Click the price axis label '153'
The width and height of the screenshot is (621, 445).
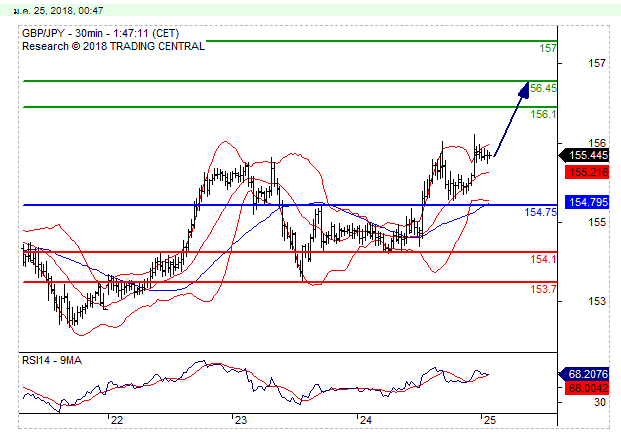click(597, 301)
